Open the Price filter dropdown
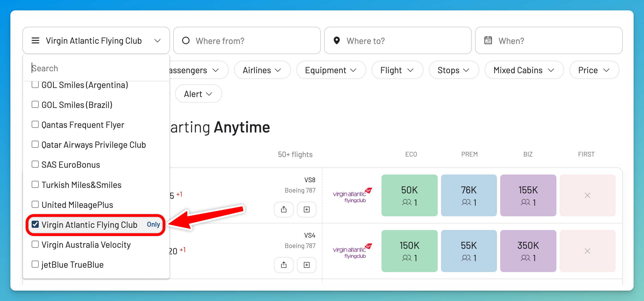 (594, 70)
